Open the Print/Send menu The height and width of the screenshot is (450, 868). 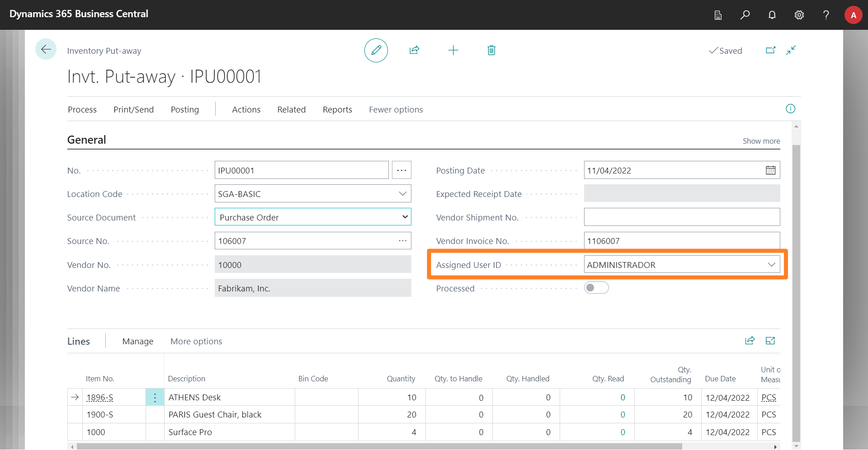(133, 109)
